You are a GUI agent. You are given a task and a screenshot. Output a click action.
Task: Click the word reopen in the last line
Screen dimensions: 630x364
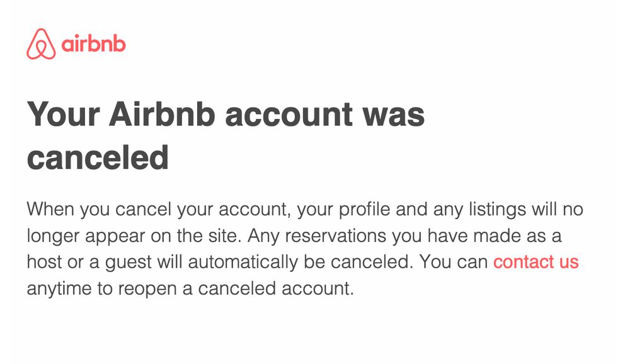click(x=147, y=290)
